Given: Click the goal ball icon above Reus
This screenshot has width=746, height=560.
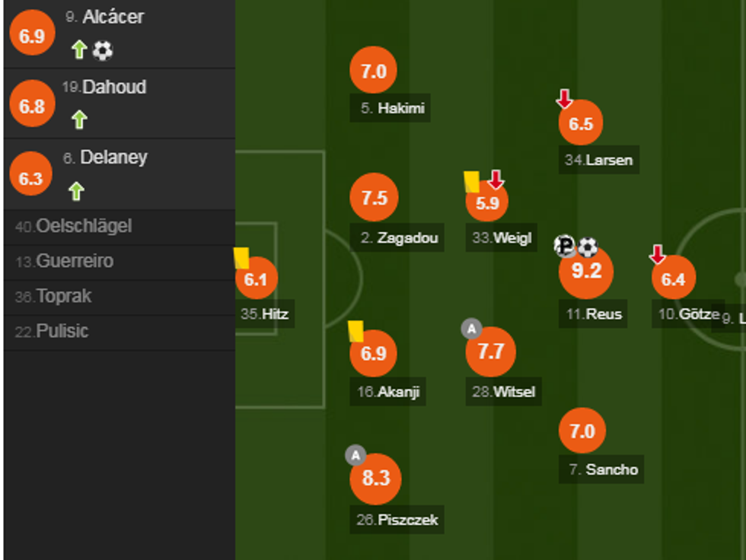Looking at the screenshot, I should pos(588,247).
